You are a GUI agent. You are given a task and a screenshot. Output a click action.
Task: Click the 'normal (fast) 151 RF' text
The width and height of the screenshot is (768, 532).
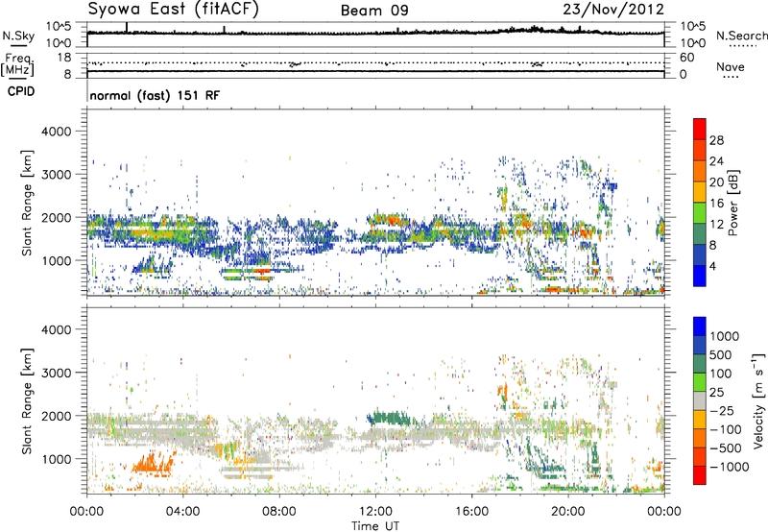click(155, 95)
